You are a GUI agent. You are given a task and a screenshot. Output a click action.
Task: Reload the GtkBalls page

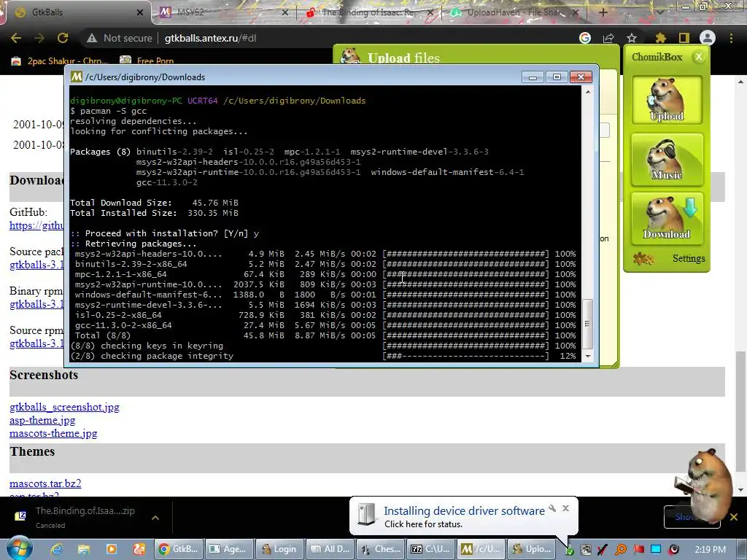[63, 38]
